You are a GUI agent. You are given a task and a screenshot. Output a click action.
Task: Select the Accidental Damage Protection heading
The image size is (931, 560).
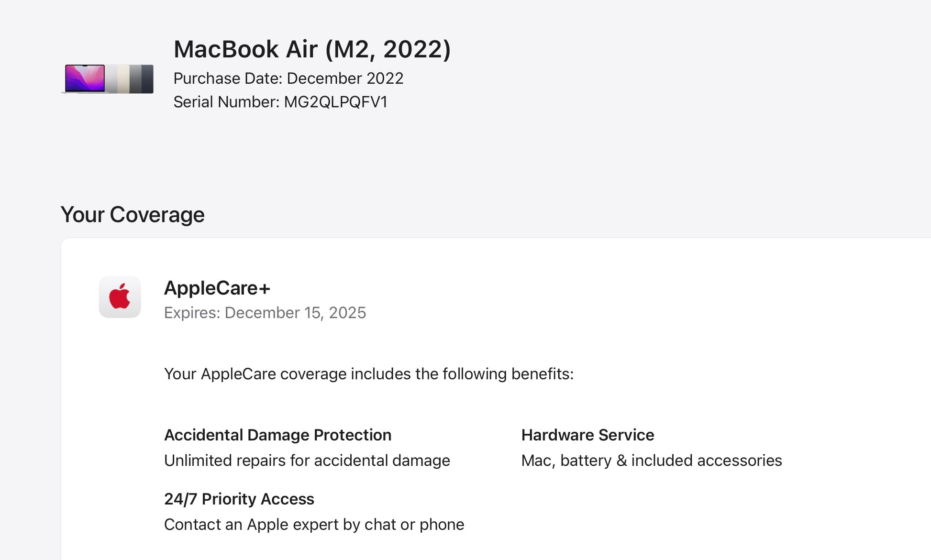277,435
